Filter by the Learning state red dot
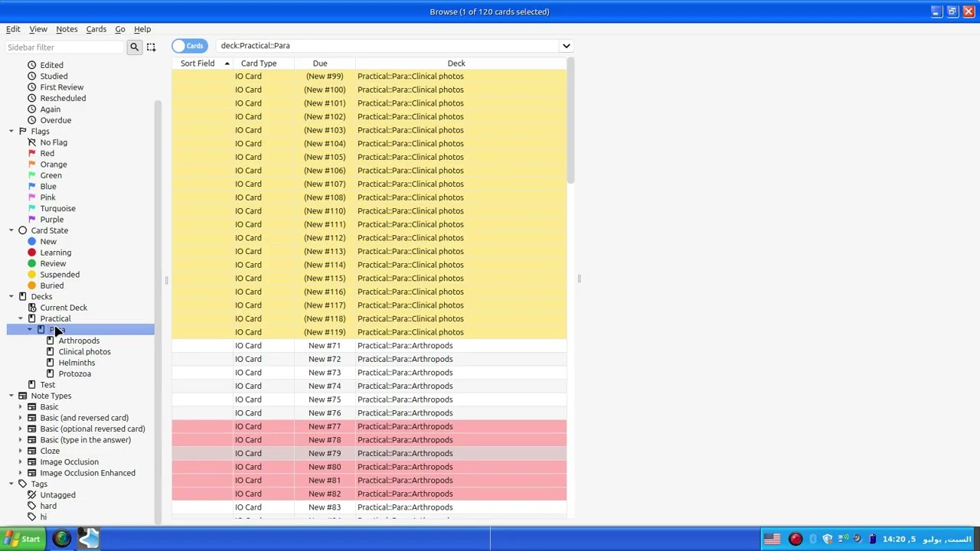Image resolution: width=980 pixels, height=551 pixels. [31, 253]
